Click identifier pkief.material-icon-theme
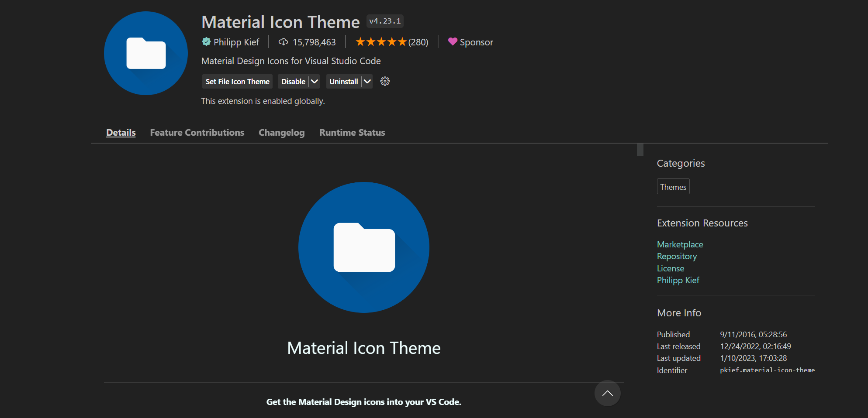 767,370
